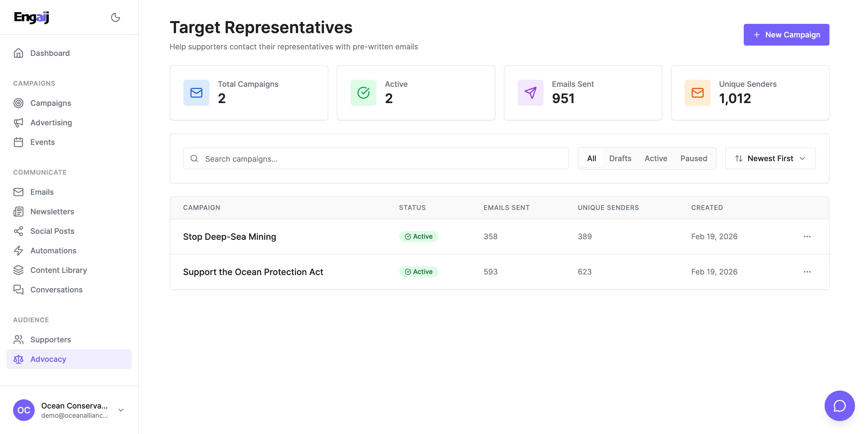Open options for Ocean Protection Act row

click(x=807, y=272)
